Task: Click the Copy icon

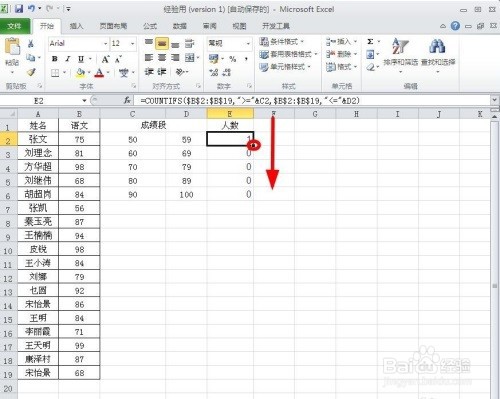Action: [x=31, y=57]
